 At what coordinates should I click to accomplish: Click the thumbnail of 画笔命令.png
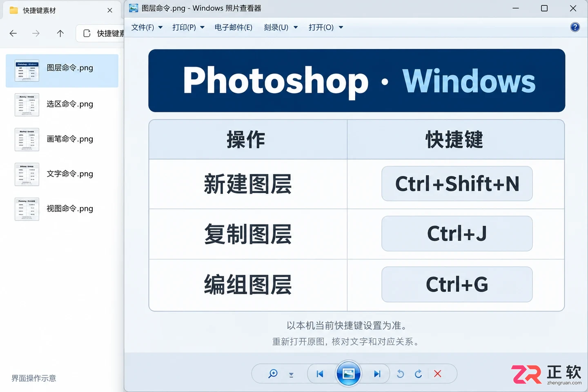[27, 139]
